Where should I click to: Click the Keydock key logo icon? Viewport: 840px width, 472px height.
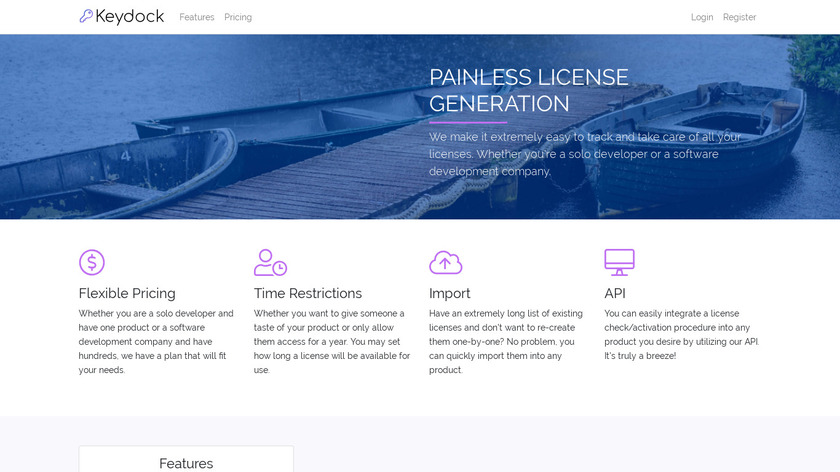click(86, 16)
